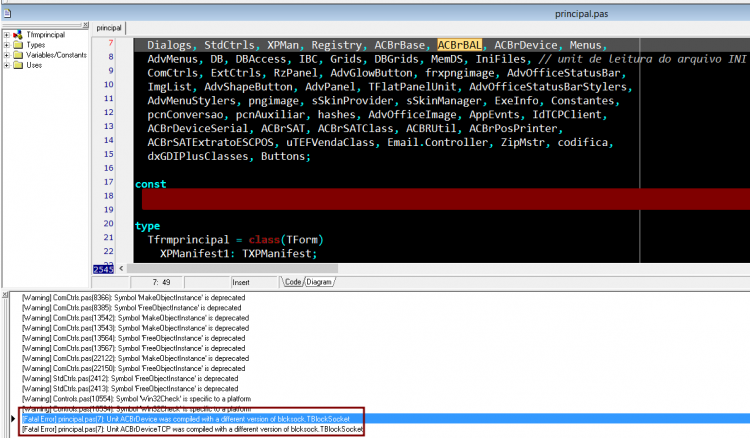Select the Variables/Constants folder icon
The width and height of the screenshot is (750, 438).
pyautogui.click(x=18, y=55)
